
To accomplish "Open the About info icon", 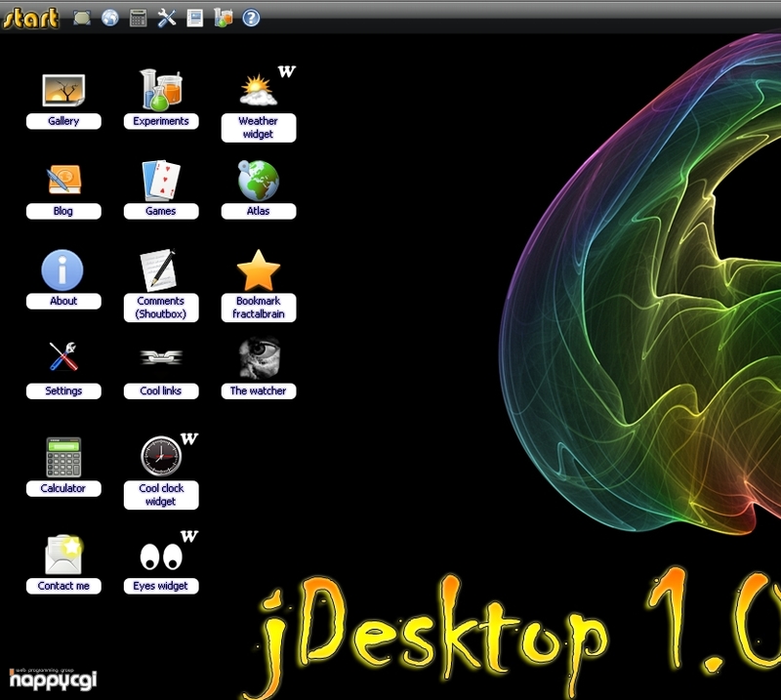I will click(x=62, y=270).
